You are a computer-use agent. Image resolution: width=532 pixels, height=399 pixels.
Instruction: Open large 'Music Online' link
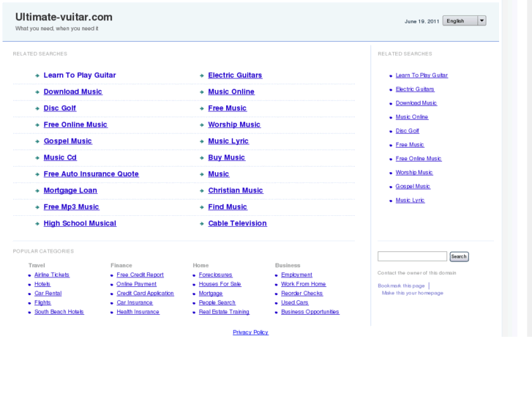(x=231, y=92)
